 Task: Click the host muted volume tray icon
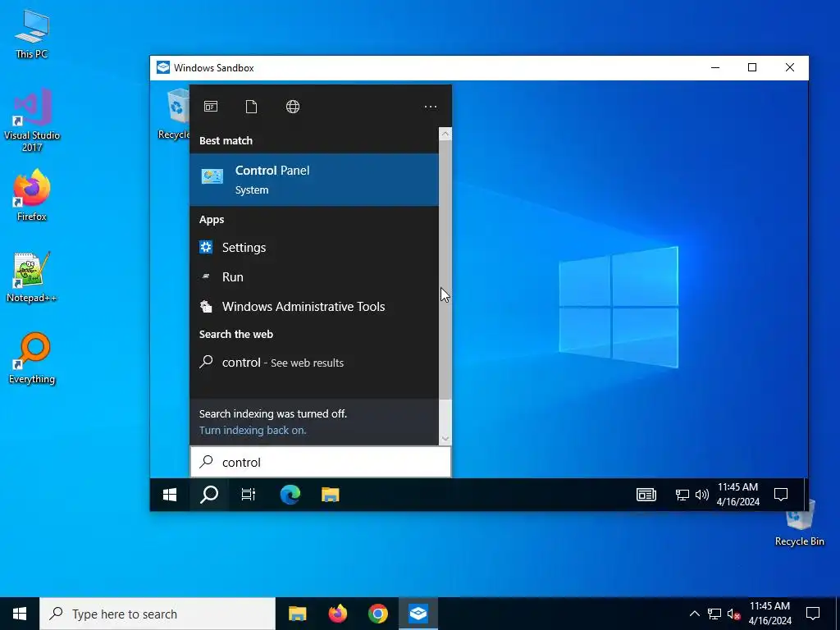point(733,614)
